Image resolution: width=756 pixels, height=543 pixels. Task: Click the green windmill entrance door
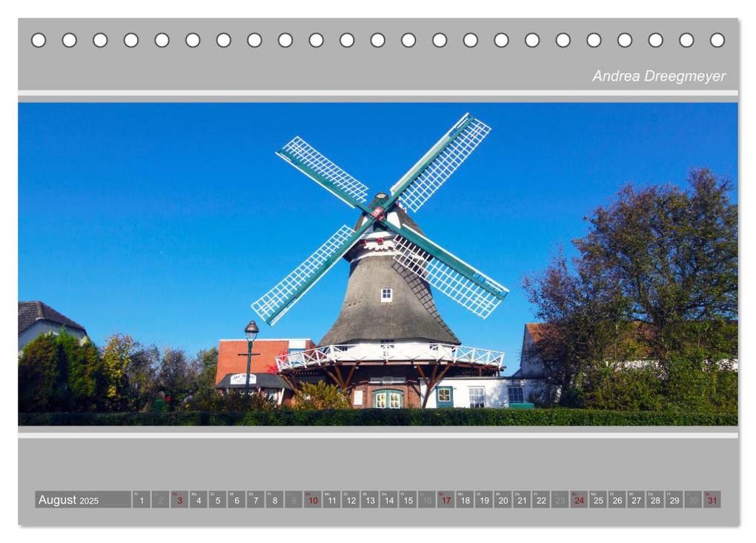coord(388,399)
